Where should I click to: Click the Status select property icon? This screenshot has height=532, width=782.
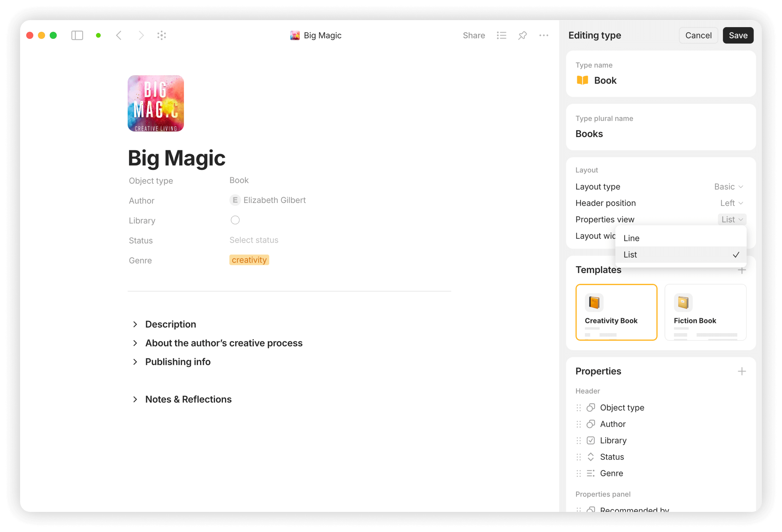(591, 457)
